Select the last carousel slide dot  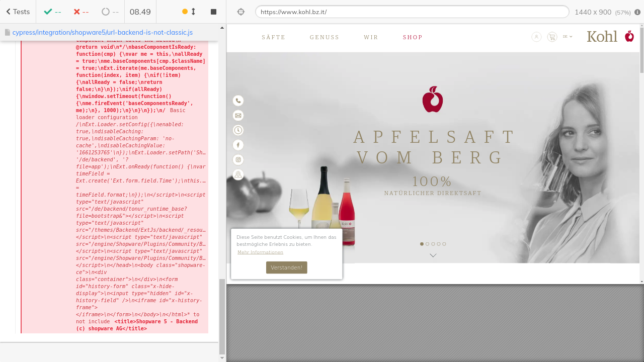(444, 244)
